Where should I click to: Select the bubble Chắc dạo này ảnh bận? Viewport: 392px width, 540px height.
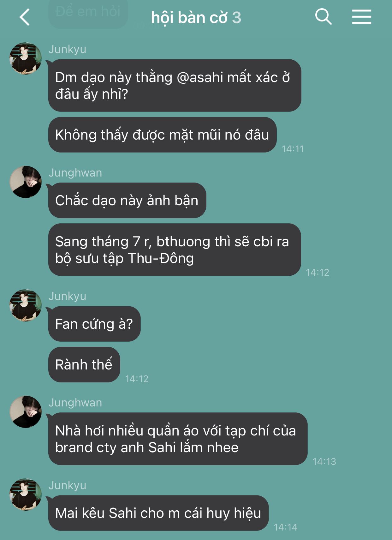click(127, 201)
